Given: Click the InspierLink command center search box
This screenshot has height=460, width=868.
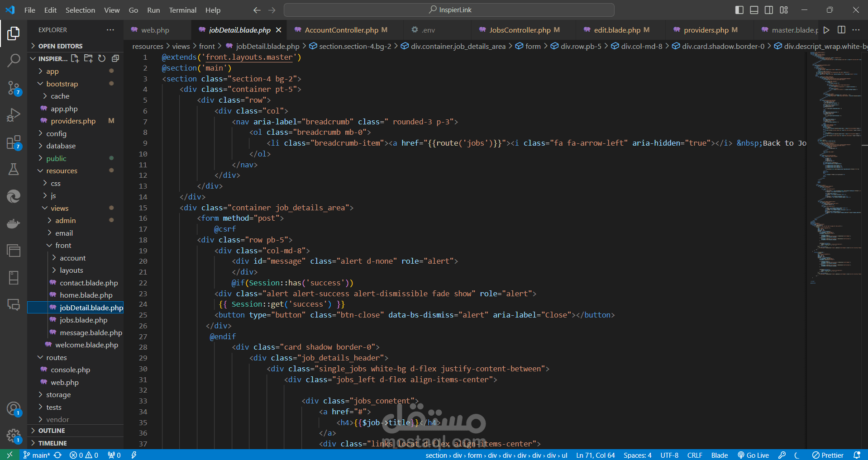Looking at the screenshot, I should click(449, 10).
